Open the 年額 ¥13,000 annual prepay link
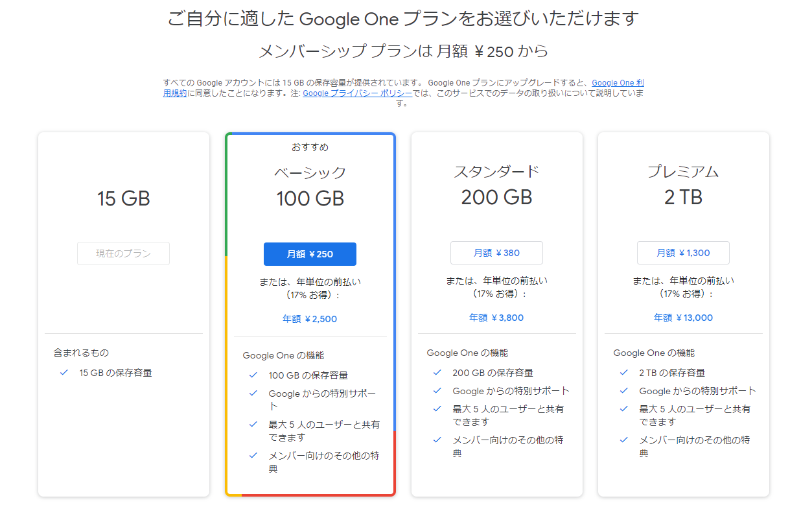The height and width of the screenshot is (518, 812). point(683,318)
